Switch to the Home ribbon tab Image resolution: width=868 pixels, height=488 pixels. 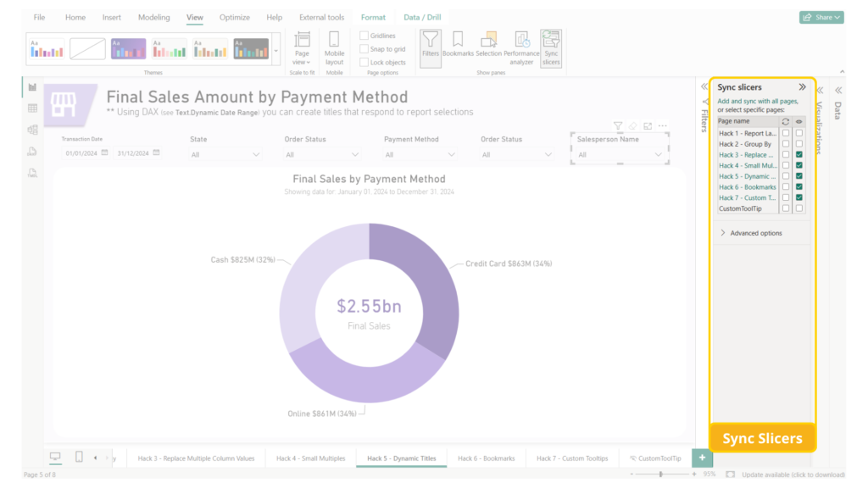75,18
